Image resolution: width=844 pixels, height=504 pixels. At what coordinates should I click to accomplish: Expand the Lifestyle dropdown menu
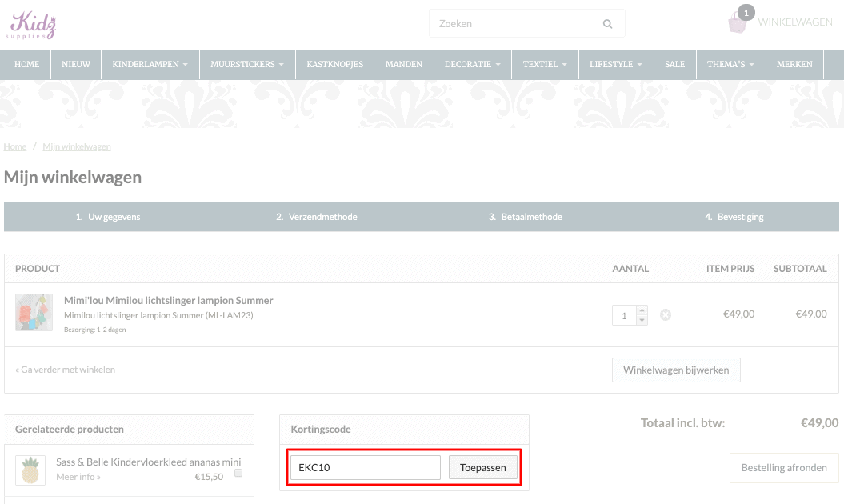[x=616, y=64]
